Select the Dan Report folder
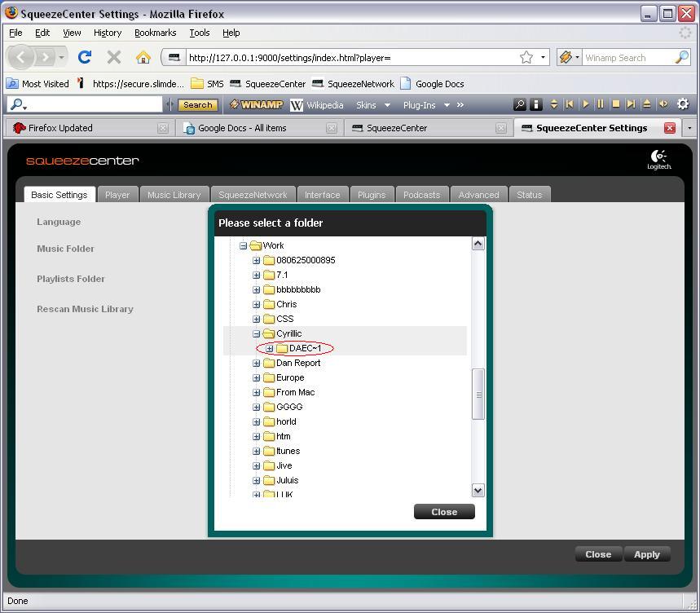Screen dimensions: 700x613 point(297,363)
